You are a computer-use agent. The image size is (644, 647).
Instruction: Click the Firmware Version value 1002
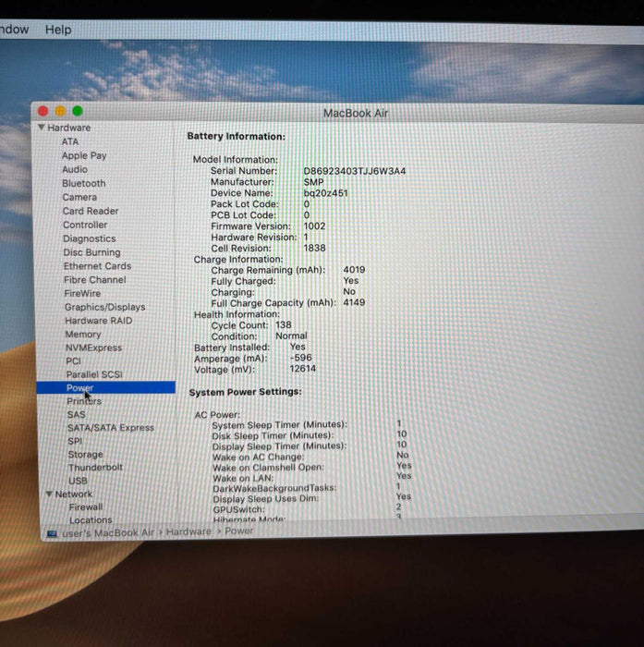pos(314,226)
